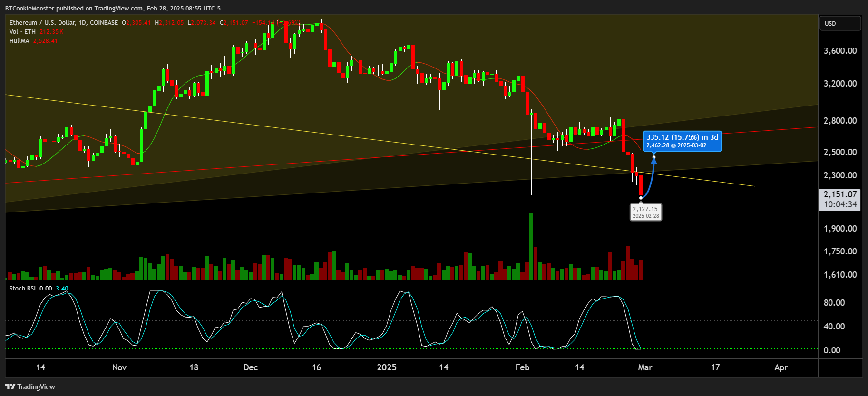Select the forecast arrow end point marker
Screen dimensions: 868x396
(654, 157)
